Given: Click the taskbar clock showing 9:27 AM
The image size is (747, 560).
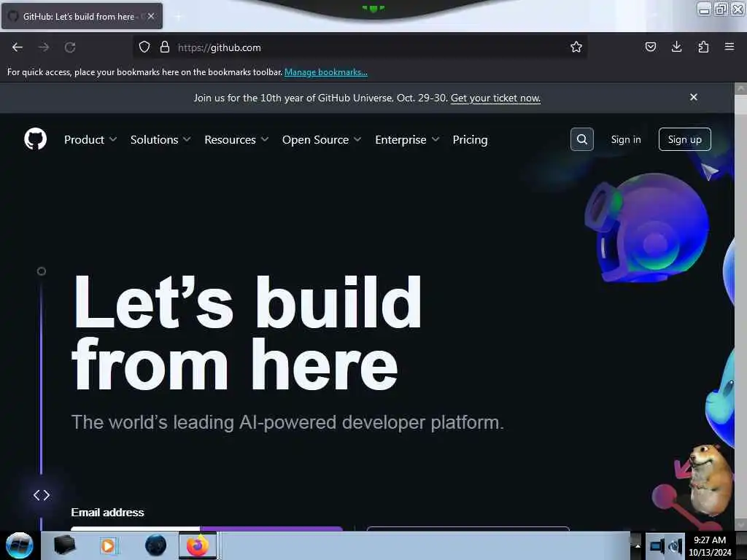Looking at the screenshot, I should pos(710,546).
